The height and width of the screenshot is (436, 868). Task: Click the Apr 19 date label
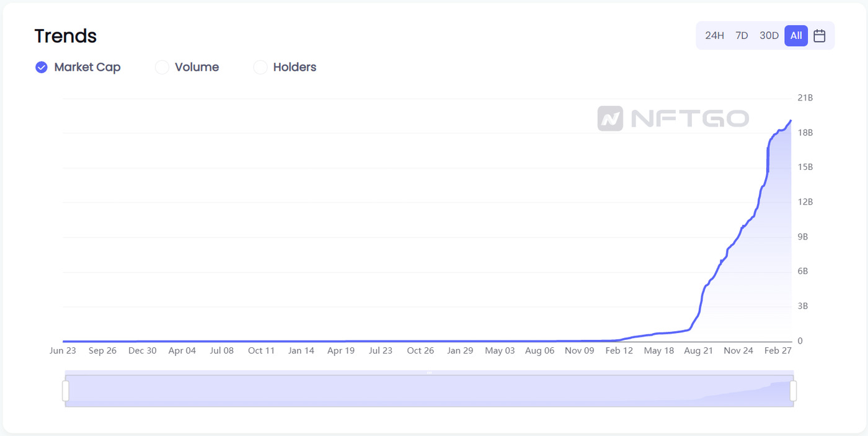[340, 350]
